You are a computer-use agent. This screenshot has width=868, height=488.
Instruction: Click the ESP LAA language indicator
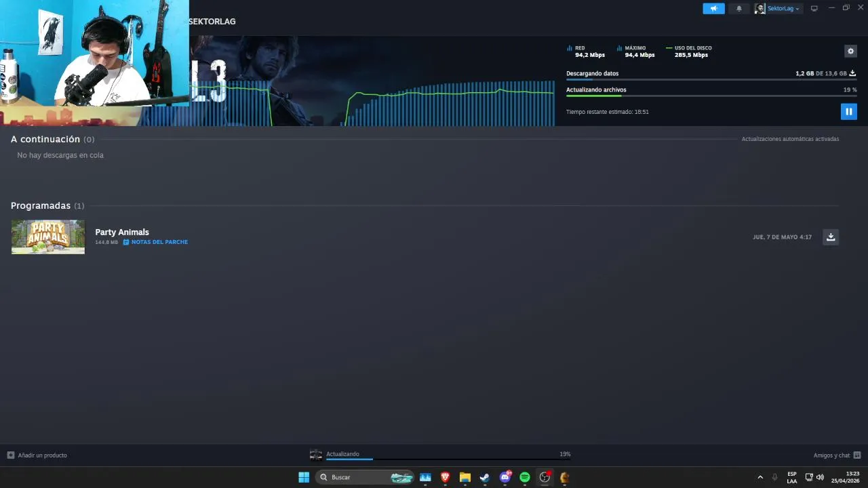coord(792,477)
